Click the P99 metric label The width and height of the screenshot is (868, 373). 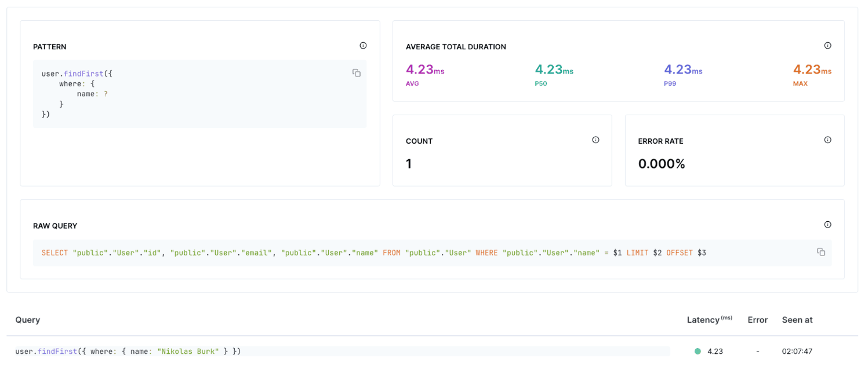point(670,83)
